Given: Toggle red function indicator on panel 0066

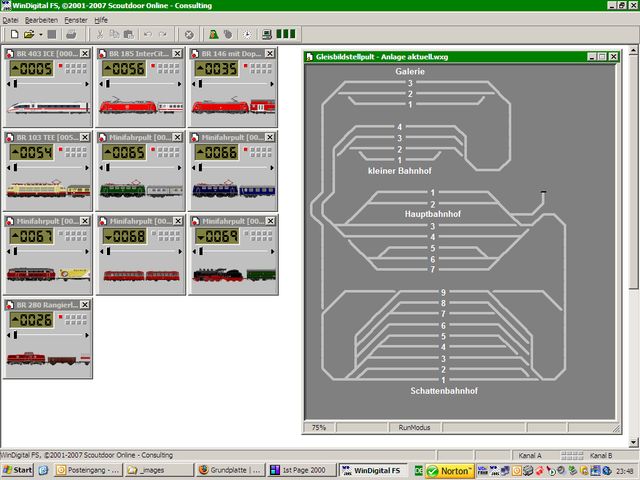Looking at the screenshot, I should click(x=246, y=149).
